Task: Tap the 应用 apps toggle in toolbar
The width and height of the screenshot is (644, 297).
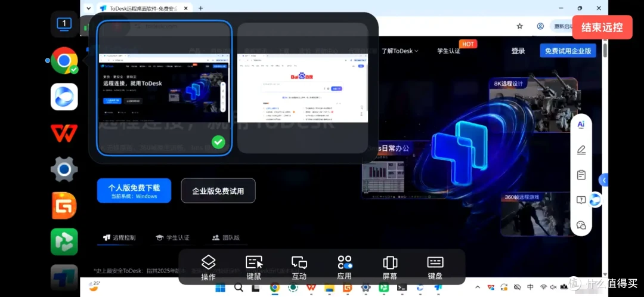Action: 344,267
